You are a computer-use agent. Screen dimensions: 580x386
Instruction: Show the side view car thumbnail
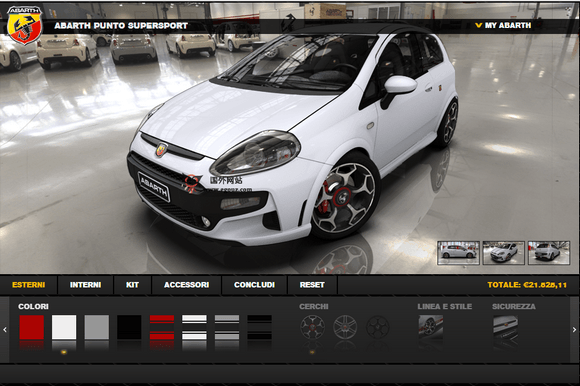[x=458, y=253]
